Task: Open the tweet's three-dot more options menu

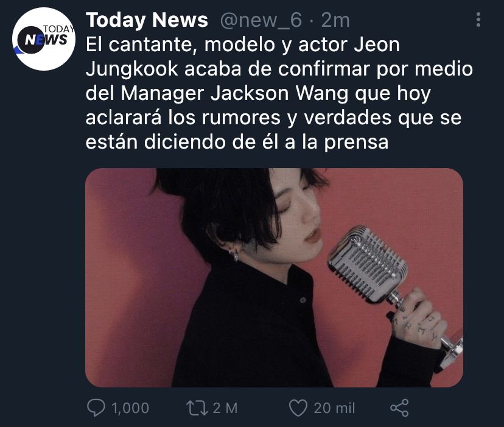Action: tap(478, 20)
